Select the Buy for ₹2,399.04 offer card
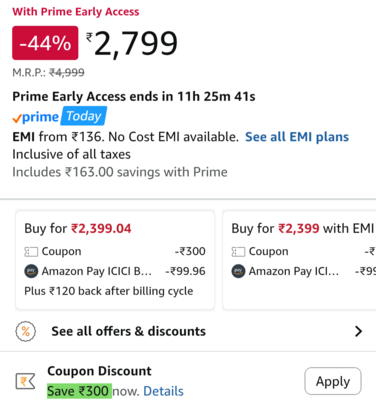This screenshot has width=376, height=400. click(x=115, y=260)
